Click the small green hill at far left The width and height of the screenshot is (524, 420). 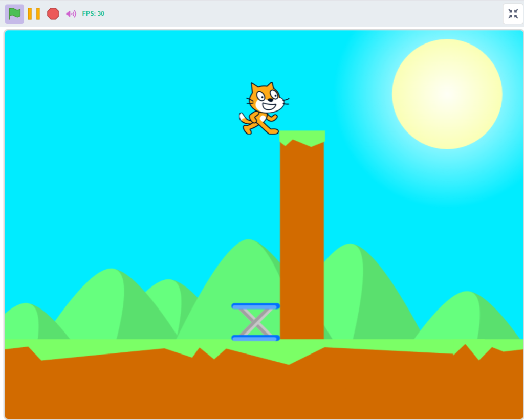[26, 322]
